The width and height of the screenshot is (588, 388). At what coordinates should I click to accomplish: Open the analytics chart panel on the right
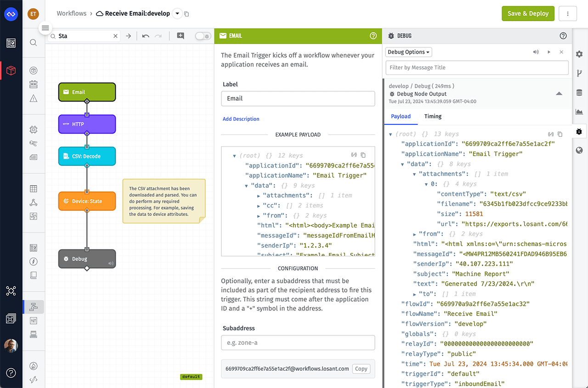click(579, 111)
